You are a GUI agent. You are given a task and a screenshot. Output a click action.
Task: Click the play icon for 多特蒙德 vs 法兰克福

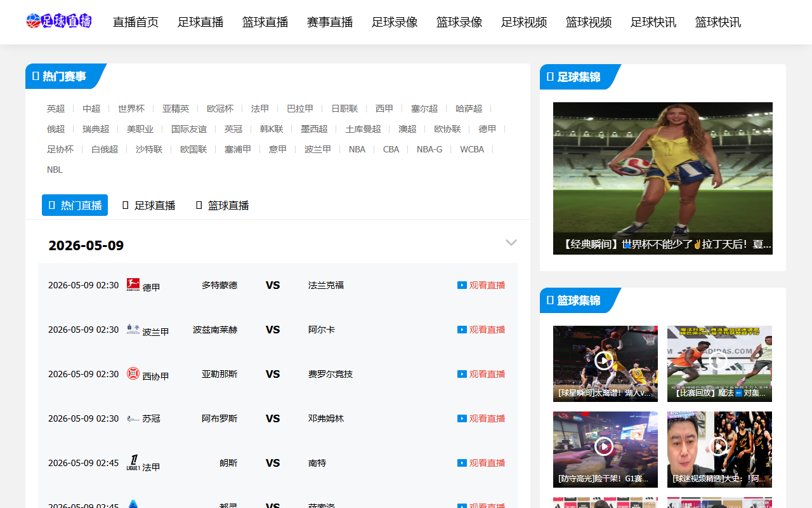462,285
